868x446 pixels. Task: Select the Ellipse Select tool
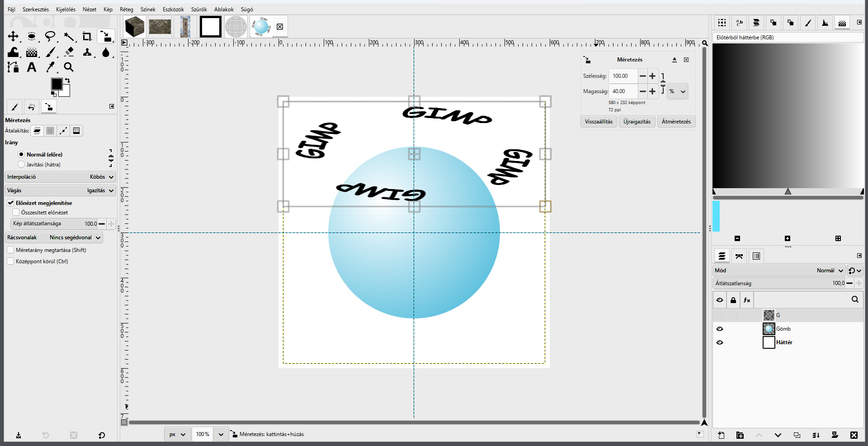tap(32, 37)
